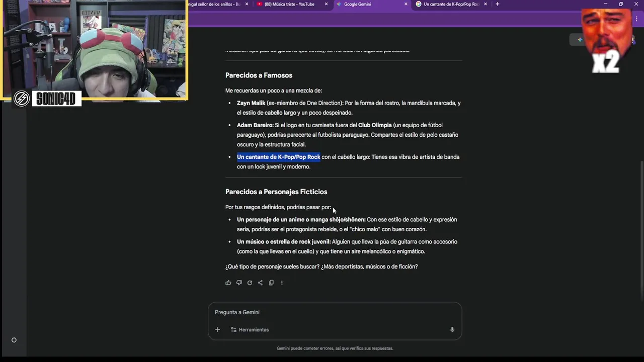The width and height of the screenshot is (644, 362).
Task: Click the bold name Zayn Malik
Action: pyautogui.click(x=251, y=103)
